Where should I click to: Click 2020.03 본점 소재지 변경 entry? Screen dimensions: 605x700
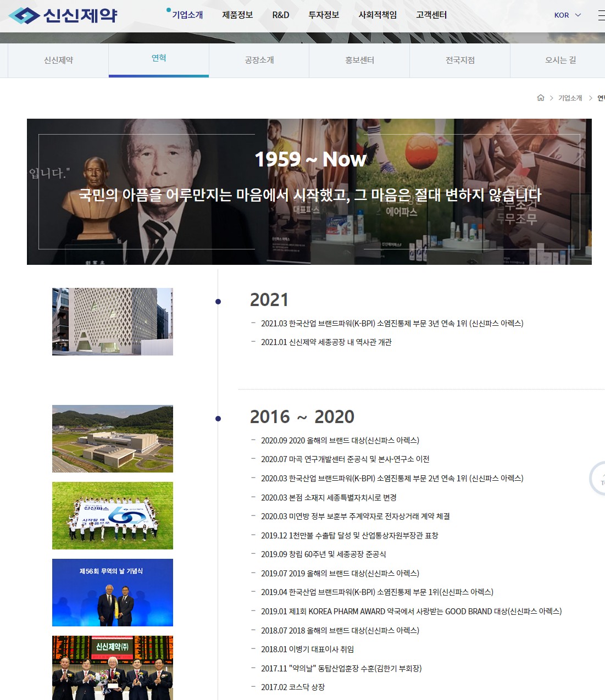(x=329, y=498)
